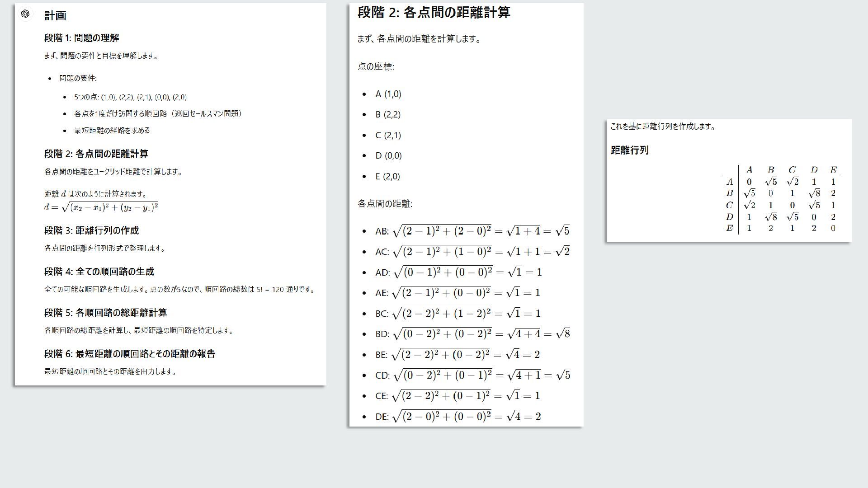Click the 段階 3: 距離行列の作成 heading
The image size is (868, 488).
(91, 230)
